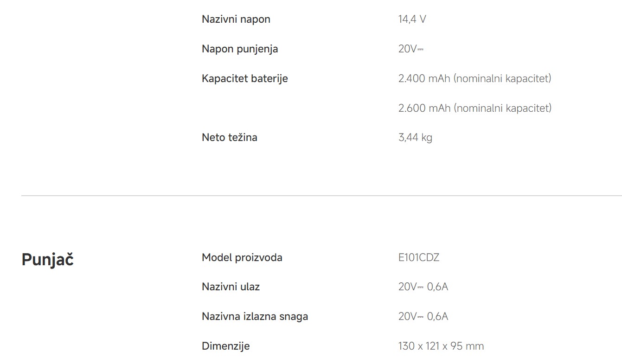
Task: Click the Nazivni ulaz label
Action: click(231, 287)
